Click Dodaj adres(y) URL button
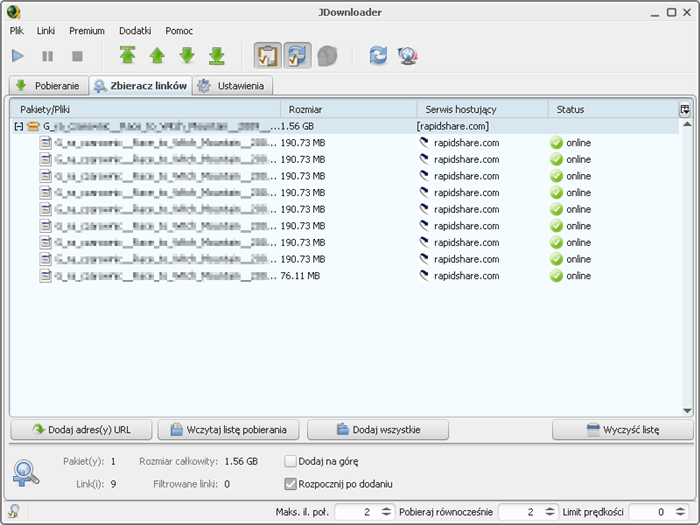The height and width of the screenshot is (525, 700). point(81,429)
